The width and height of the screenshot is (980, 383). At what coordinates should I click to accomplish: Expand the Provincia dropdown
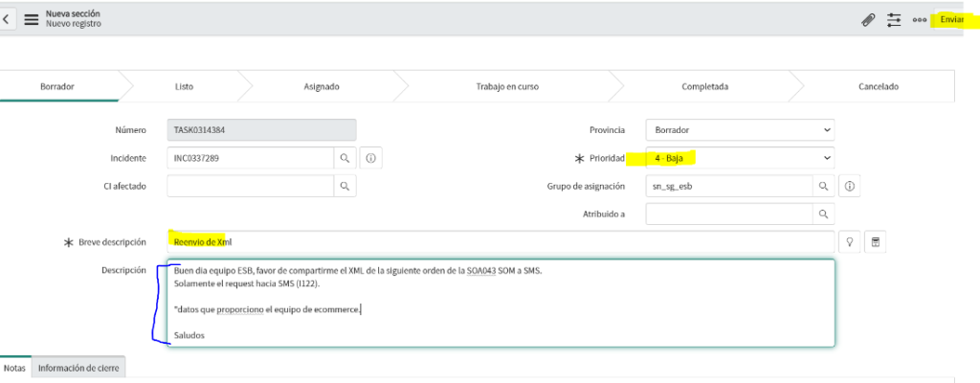(740, 130)
